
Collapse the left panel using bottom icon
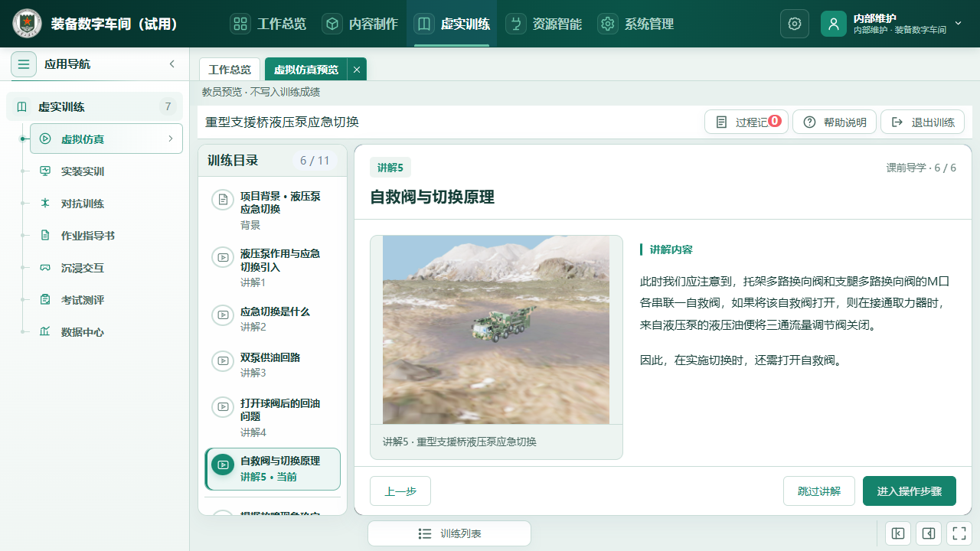pos(897,533)
